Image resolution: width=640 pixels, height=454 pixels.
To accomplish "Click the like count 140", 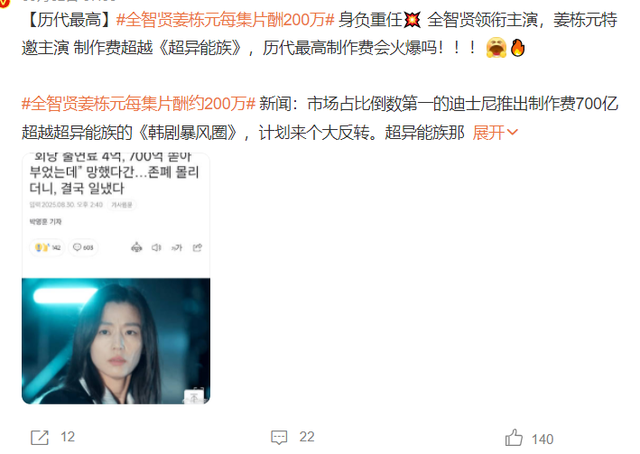I will click(543, 439).
